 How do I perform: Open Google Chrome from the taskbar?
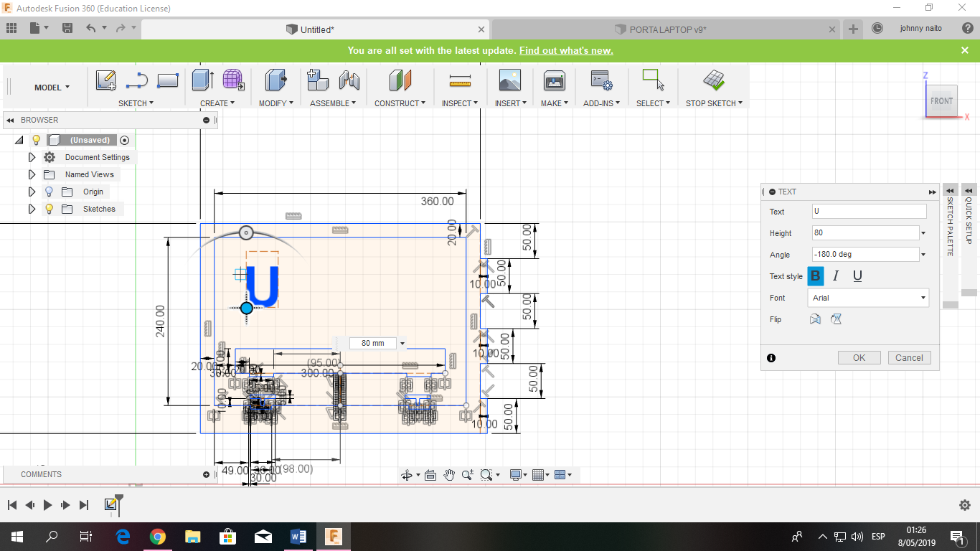click(158, 537)
